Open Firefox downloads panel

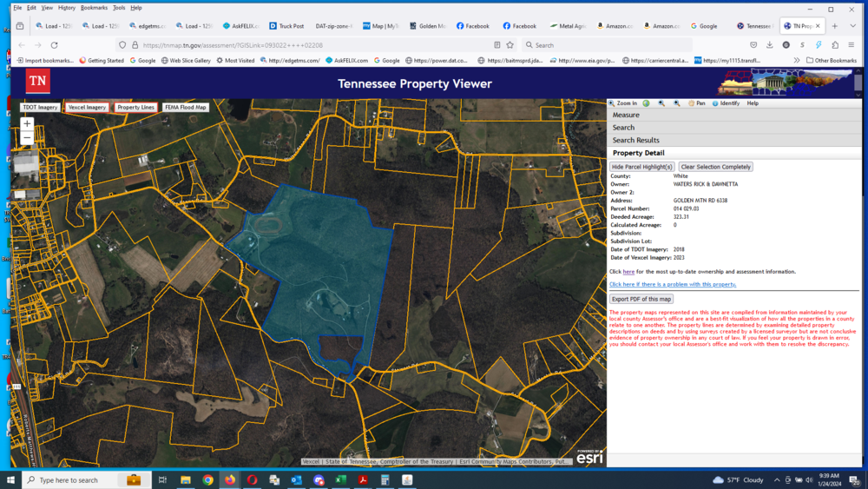click(x=769, y=45)
